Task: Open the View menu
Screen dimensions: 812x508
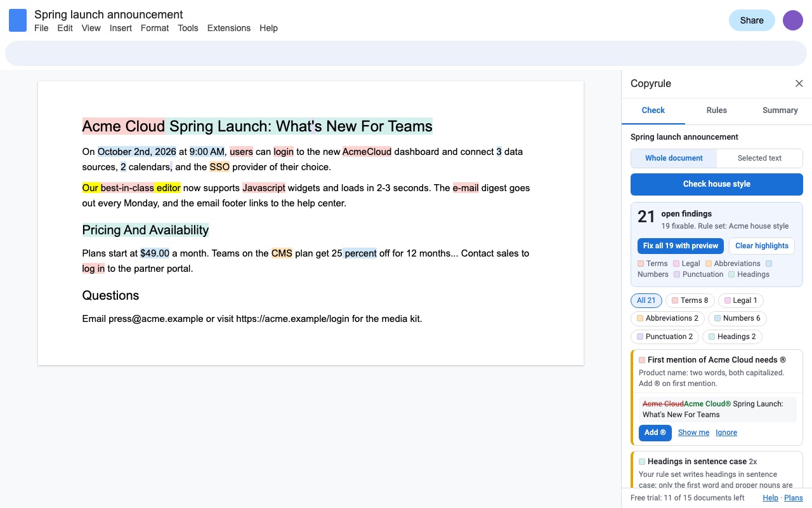Action: [x=91, y=28]
